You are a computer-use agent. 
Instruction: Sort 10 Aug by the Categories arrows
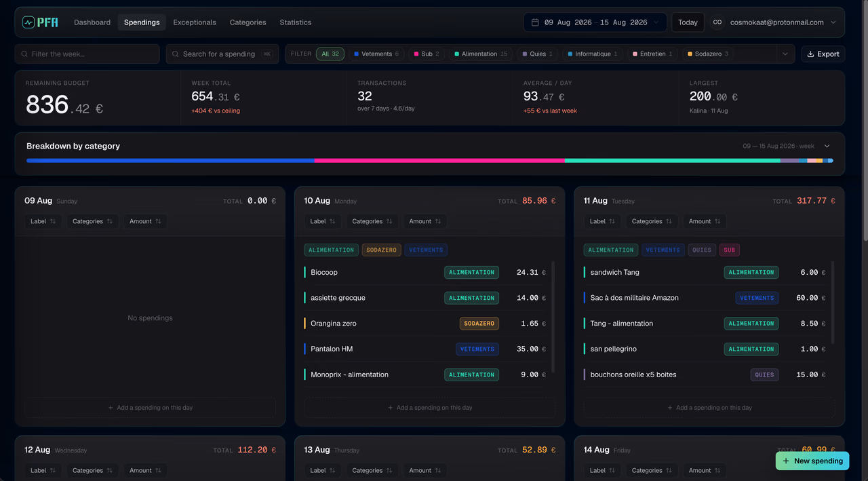pos(389,221)
